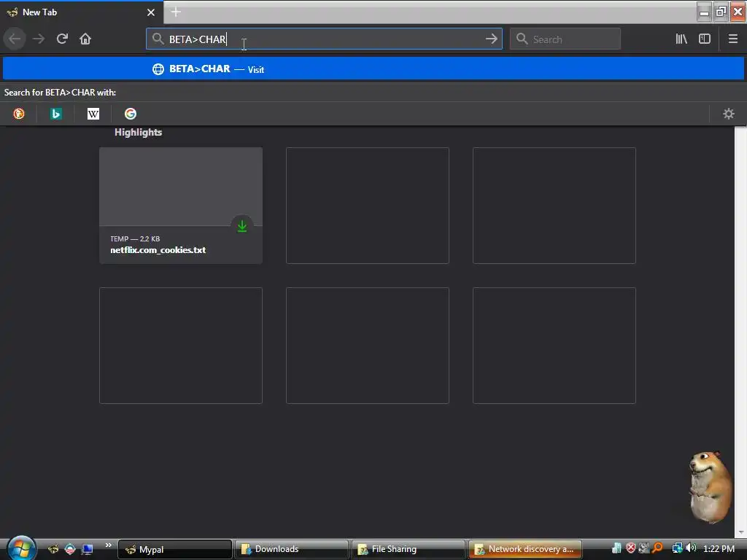Go forward using the forward arrow

[39, 39]
